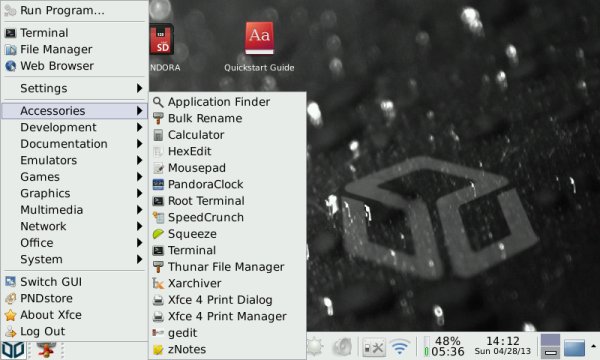Expand the Development submenu
The image size is (600, 360).
(x=75, y=127)
